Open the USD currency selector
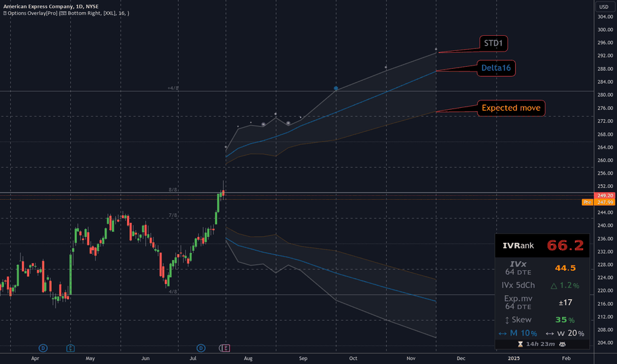Image resolution: width=617 pixels, height=364 pixels. (604, 7)
